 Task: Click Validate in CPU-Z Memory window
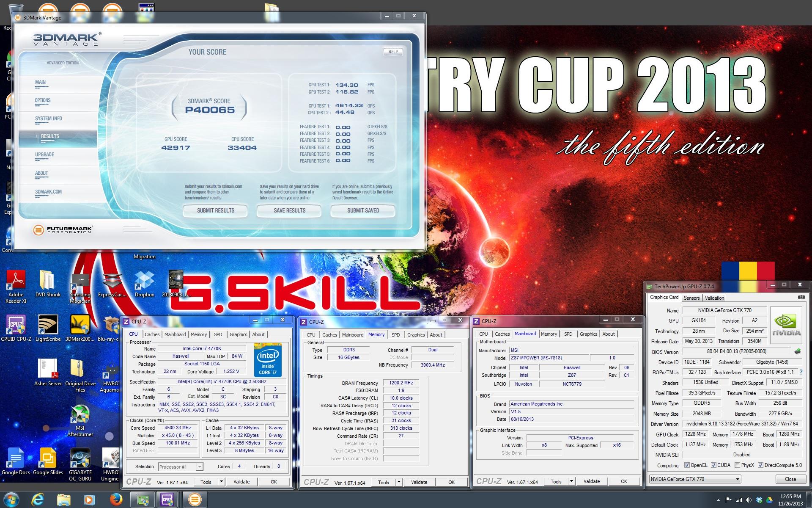(419, 482)
